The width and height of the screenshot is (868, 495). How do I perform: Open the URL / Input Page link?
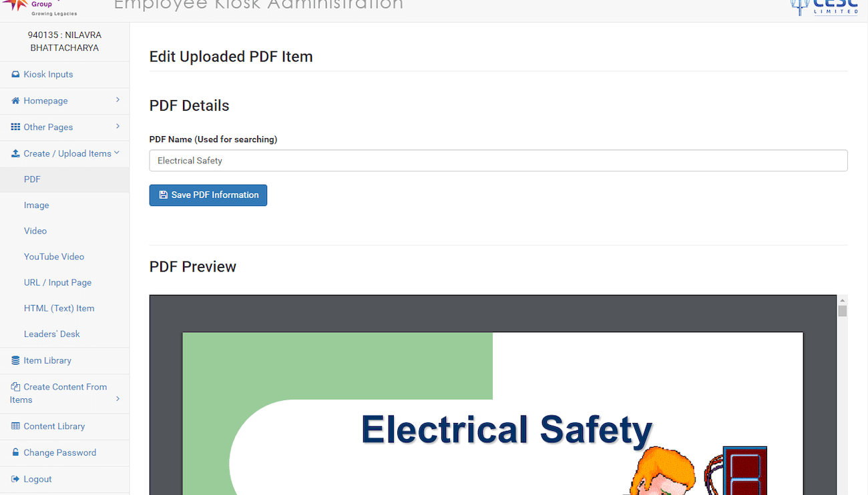[57, 283]
